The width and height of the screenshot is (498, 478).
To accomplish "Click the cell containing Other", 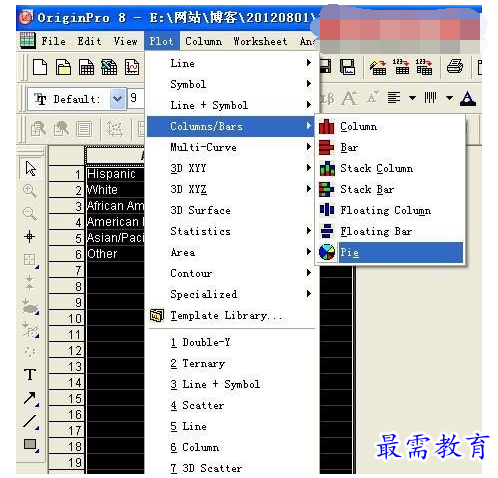I will (115, 254).
